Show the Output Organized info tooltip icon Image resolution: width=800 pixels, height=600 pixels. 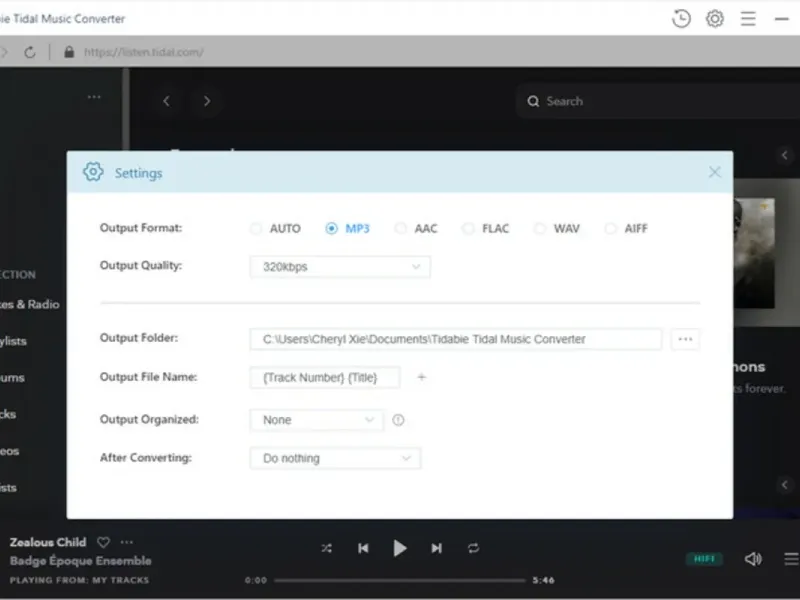pos(398,420)
